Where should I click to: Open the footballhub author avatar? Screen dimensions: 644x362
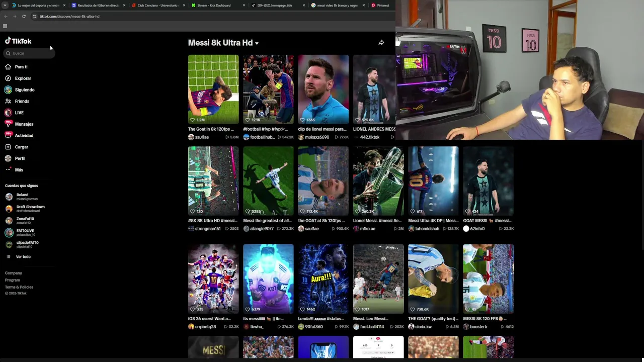246,137
